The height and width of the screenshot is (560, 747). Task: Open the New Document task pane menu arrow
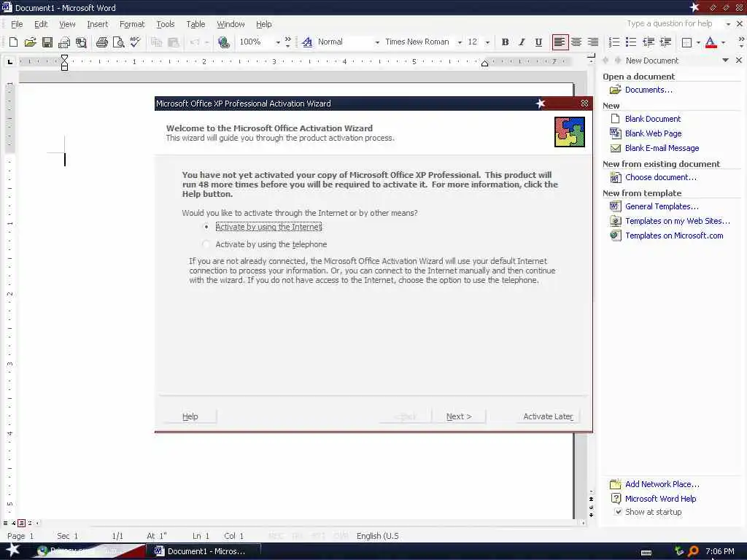726,60
